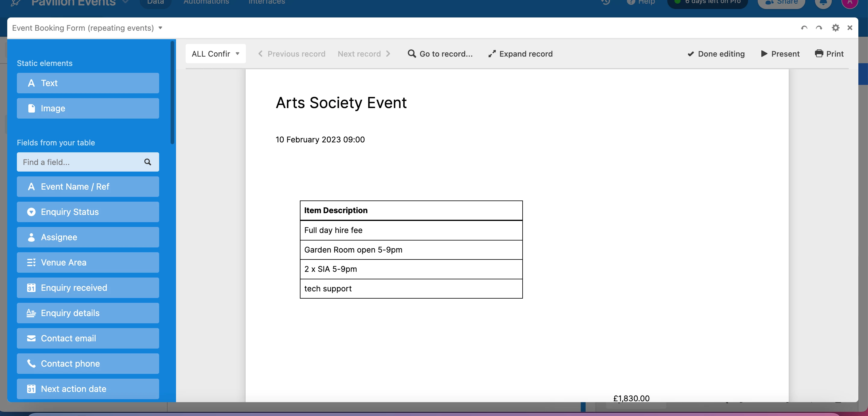Switch to Automations tab
The height and width of the screenshot is (416, 868).
pos(206,2)
